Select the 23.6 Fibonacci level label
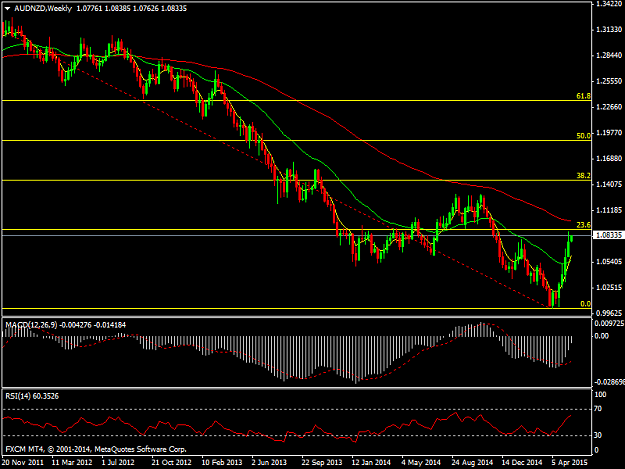 tap(583, 225)
